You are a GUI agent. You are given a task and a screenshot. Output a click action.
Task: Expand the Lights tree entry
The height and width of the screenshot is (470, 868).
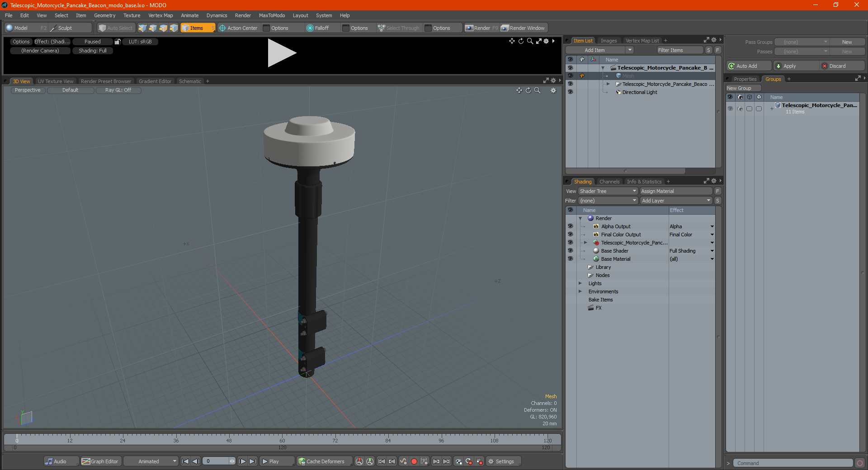pyautogui.click(x=580, y=283)
